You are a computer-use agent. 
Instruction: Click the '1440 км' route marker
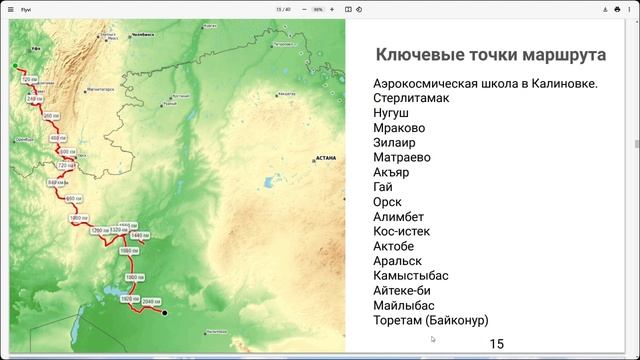pyautogui.click(x=140, y=236)
